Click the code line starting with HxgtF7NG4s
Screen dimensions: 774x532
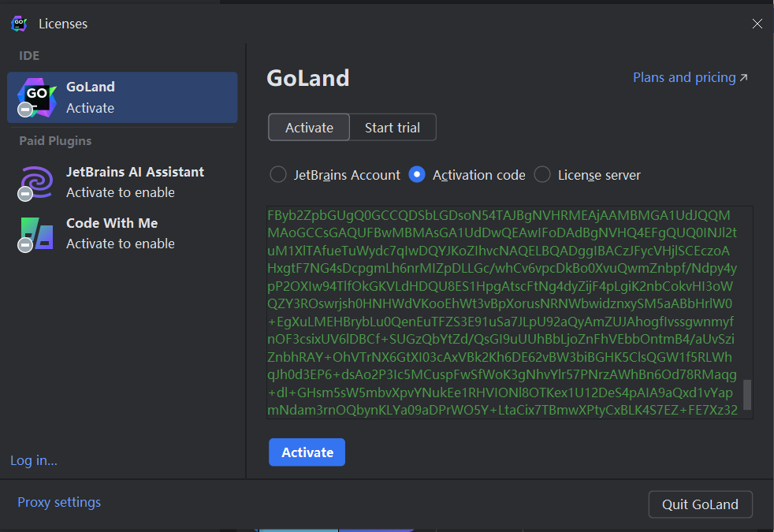coord(502,269)
